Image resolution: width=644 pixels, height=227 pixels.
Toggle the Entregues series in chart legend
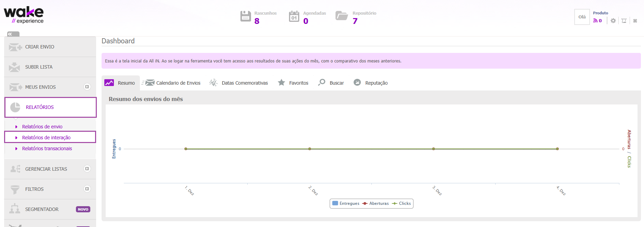(x=346, y=203)
